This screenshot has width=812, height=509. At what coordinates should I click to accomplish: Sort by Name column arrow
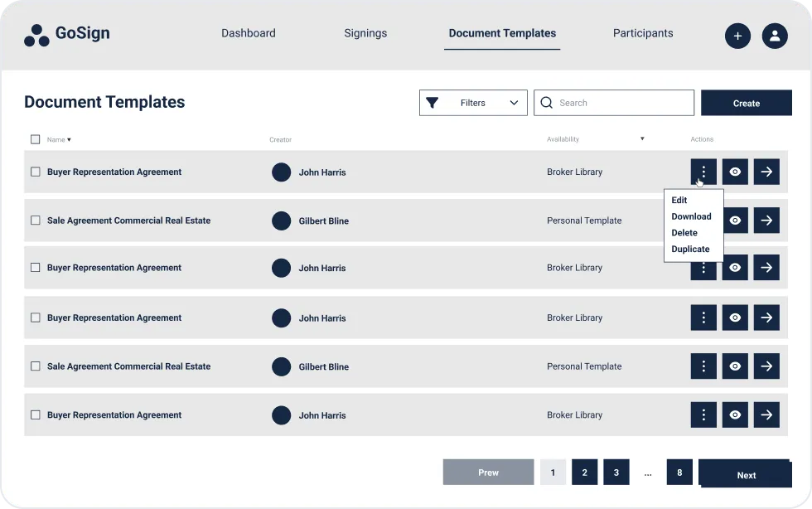pyautogui.click(x=69, y=140)
